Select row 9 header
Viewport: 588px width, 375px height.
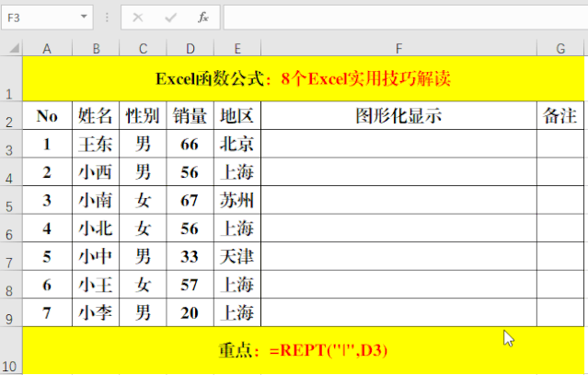[x=11, y=312]
